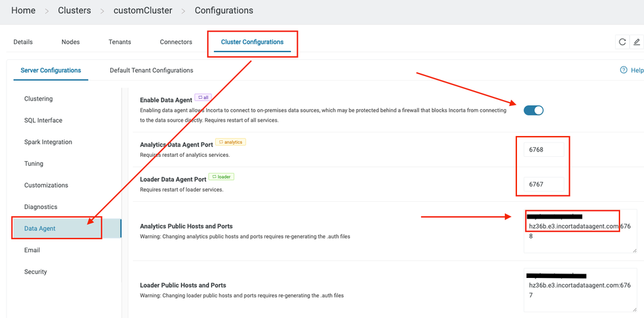Toggle the Enable Data Agent switch
Image resolution: width=644 pixels, height=318 pixels.
(x=533, y=110)
